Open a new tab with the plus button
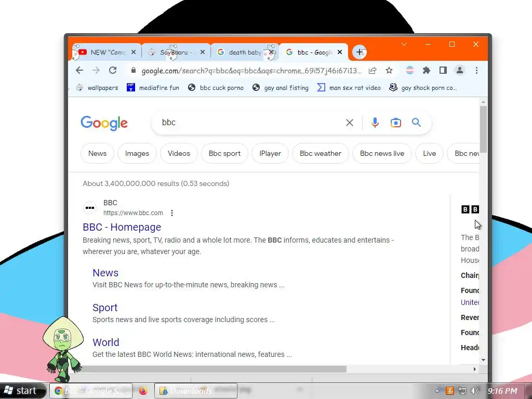 point(360,52)
